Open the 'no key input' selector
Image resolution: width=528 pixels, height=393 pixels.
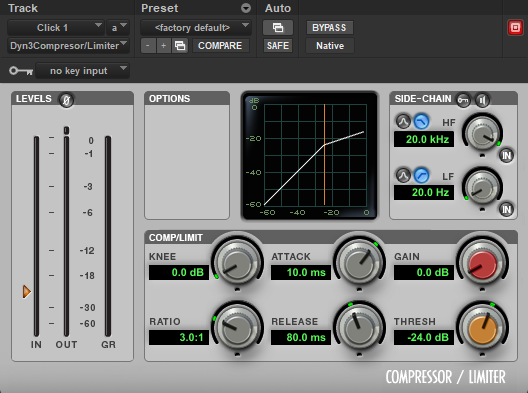pyautogui.click(x=82, y=71)
